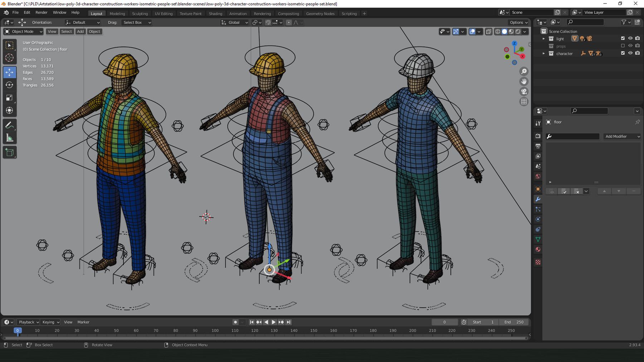Image resolution: width=644 pixels, height=362 pixels.
Task: Select the Rotate tool
Action: click(10, 85)
